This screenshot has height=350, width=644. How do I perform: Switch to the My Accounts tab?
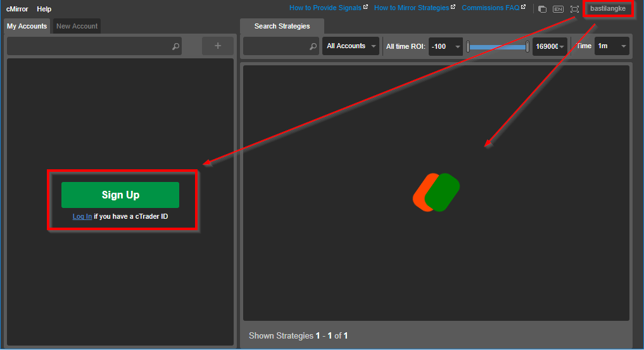pos(27,26)
